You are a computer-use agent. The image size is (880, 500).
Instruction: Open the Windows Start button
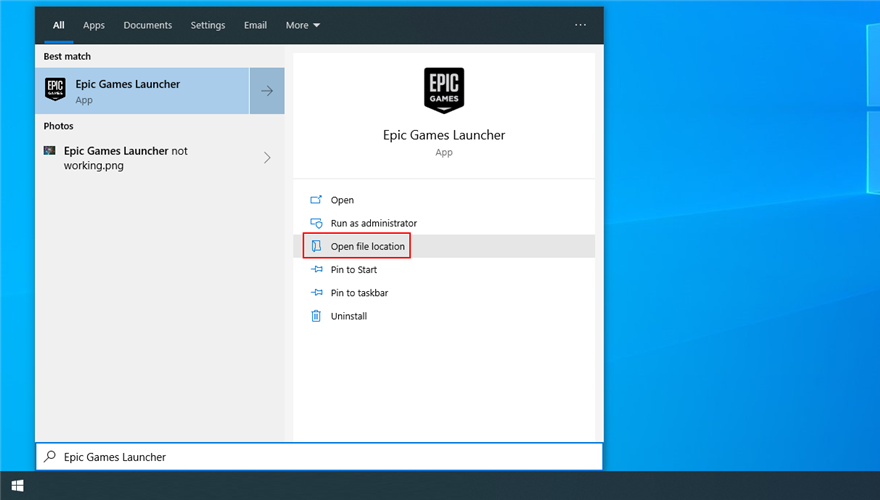click(x=17, y=486)
